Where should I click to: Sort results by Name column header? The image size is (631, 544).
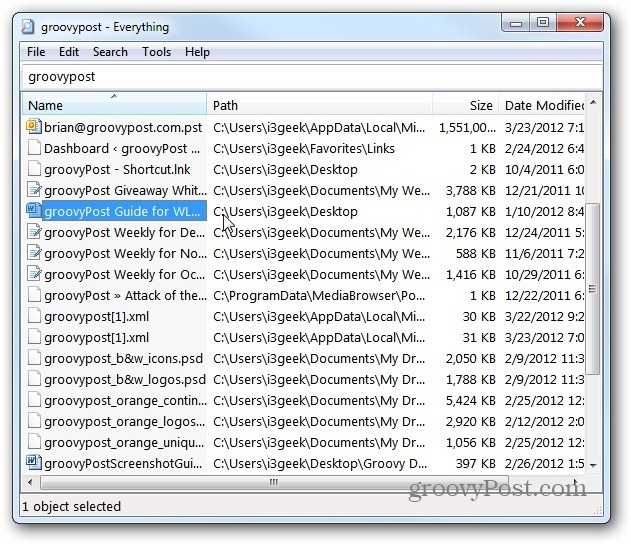[110, 105]
